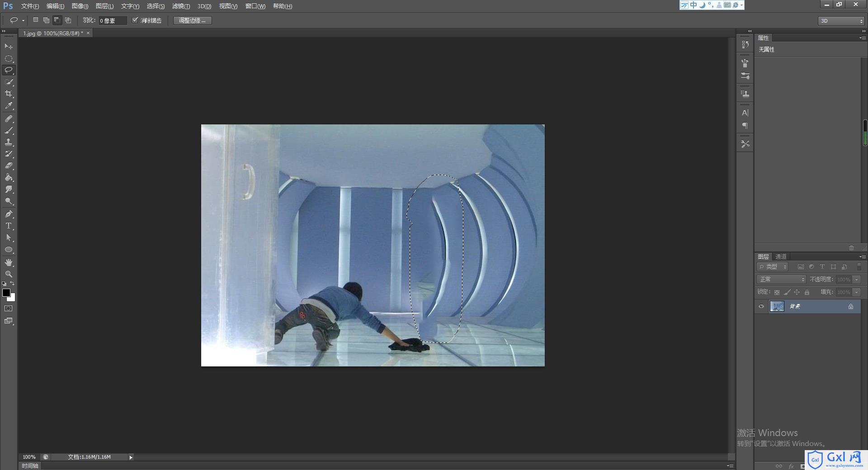Switch to the Channels tab
Image resolution: width=868 pixels, height=470 pixels.
pos(781,256)
